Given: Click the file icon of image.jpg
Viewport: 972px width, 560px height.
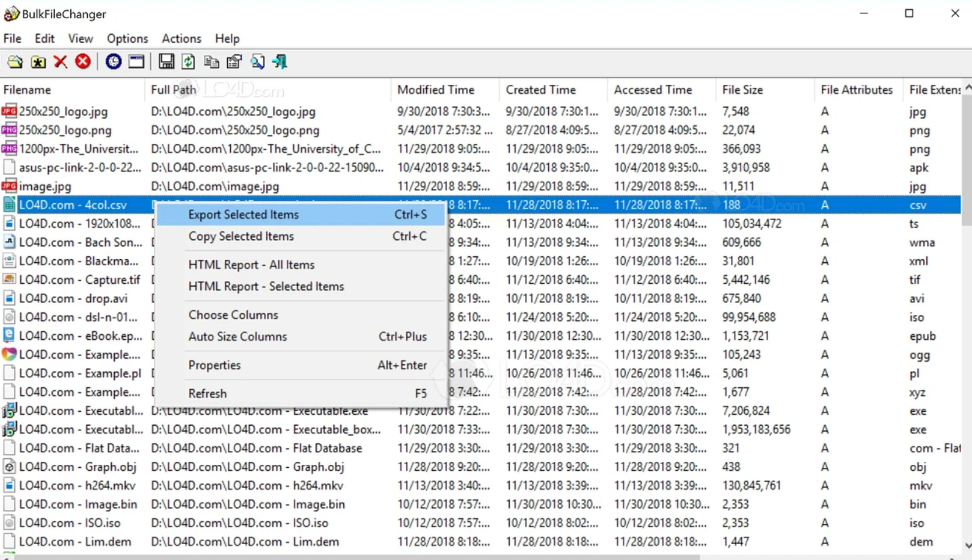Looking at the screenshot, I should [x=9, y=186].
